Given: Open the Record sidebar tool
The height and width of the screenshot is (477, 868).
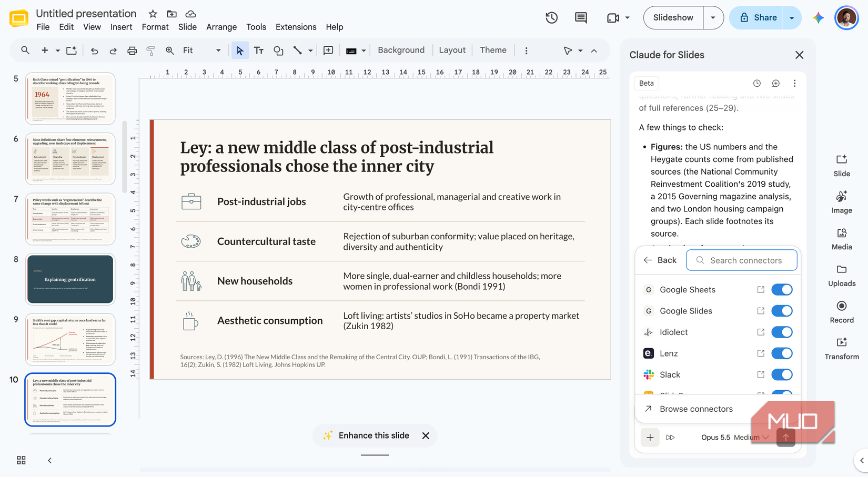Looking at the screenshot, I should click(x=842, y=312).
